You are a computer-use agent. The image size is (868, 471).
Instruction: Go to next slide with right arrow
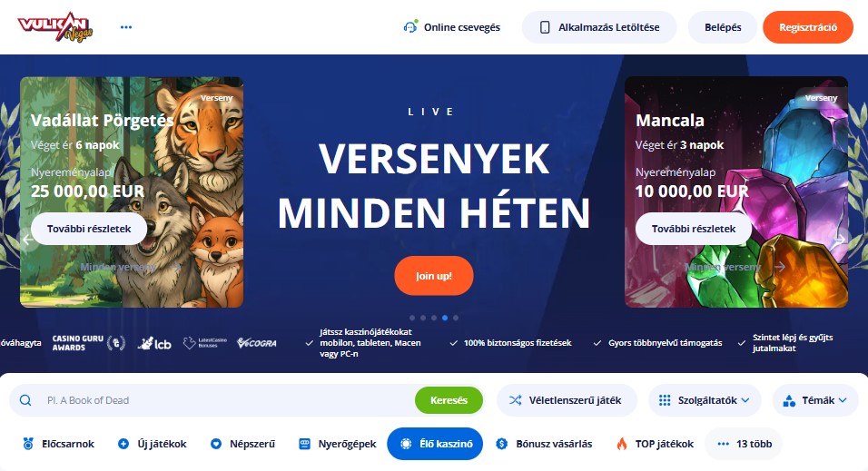click(x=839, y=239)
